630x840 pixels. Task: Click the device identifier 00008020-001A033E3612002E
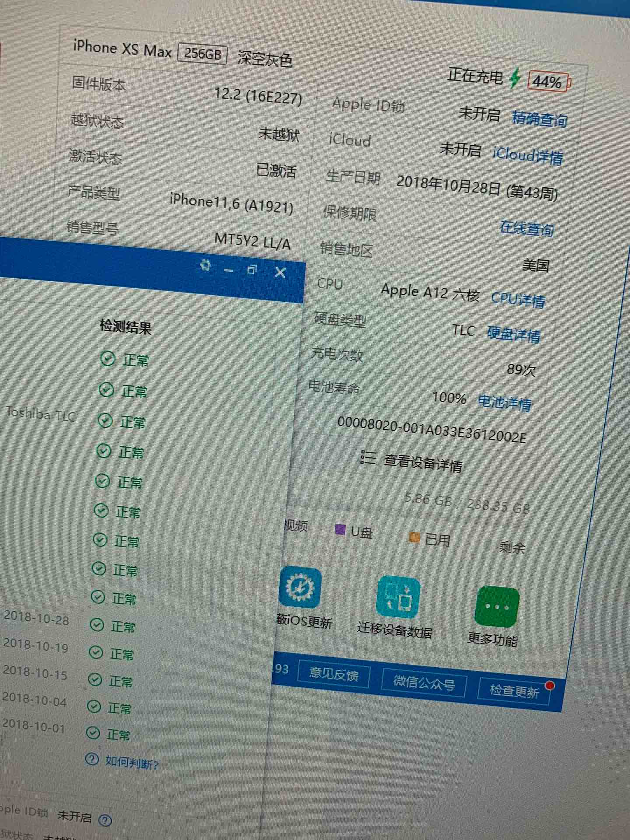click(x=432, y=429)
